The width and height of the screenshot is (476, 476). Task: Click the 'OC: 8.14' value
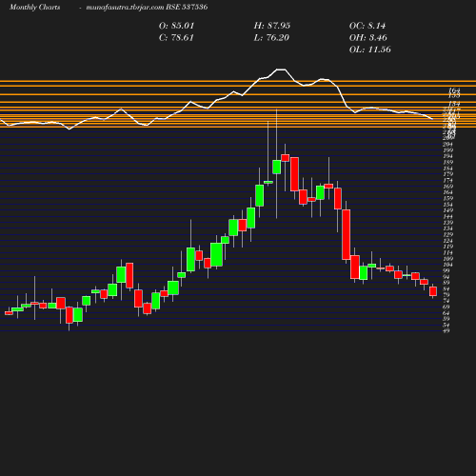click(367, 26)
